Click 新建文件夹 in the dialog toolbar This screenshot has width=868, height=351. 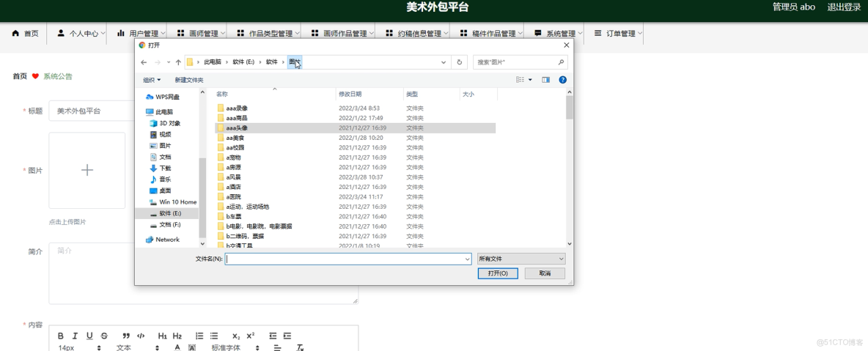click(189, 80)
